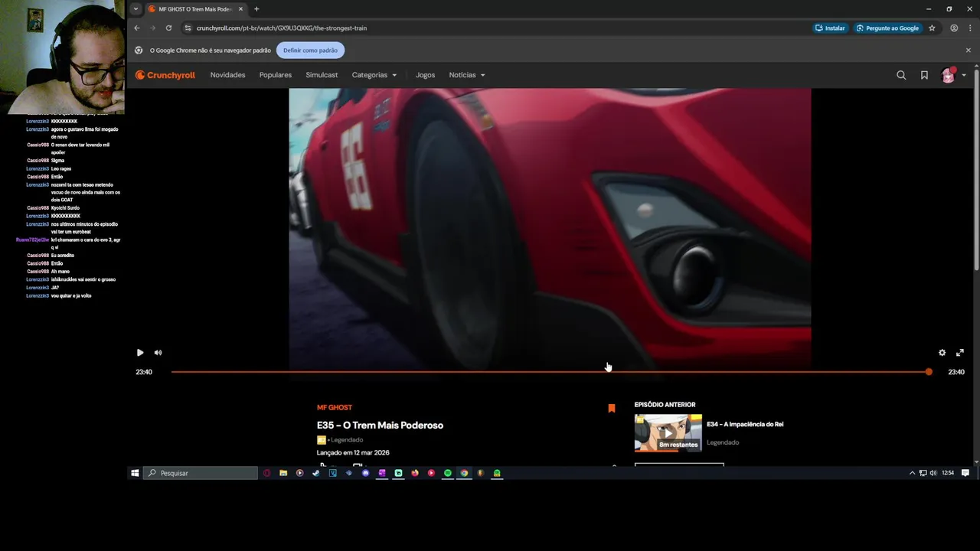
Task: Expand the Categorias dropdown
Action: tap(374, 75)
